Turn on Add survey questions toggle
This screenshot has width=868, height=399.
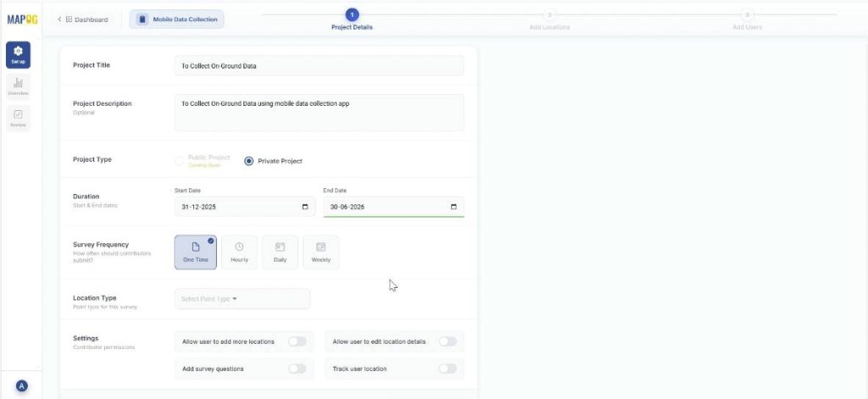297,369
